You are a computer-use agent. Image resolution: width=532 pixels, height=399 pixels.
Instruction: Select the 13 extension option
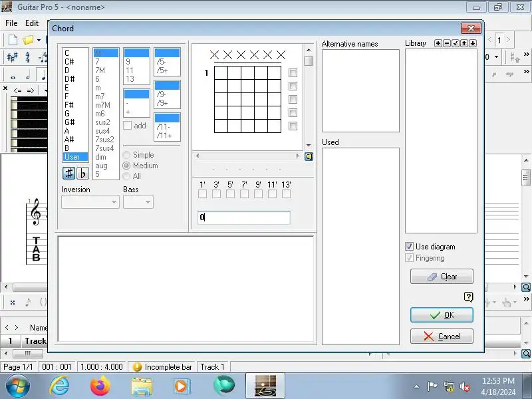(x=136, y=79)
